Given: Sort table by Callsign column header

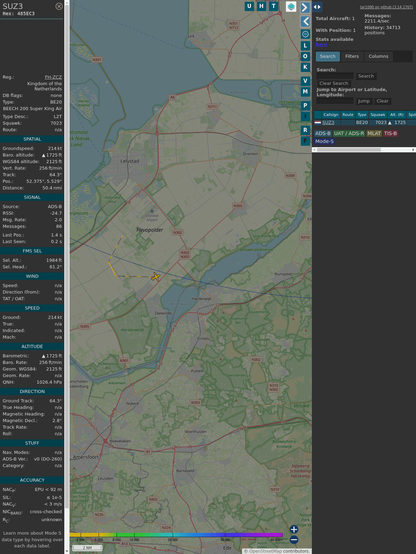Looking at the screenshot, I should pos(331,115).
